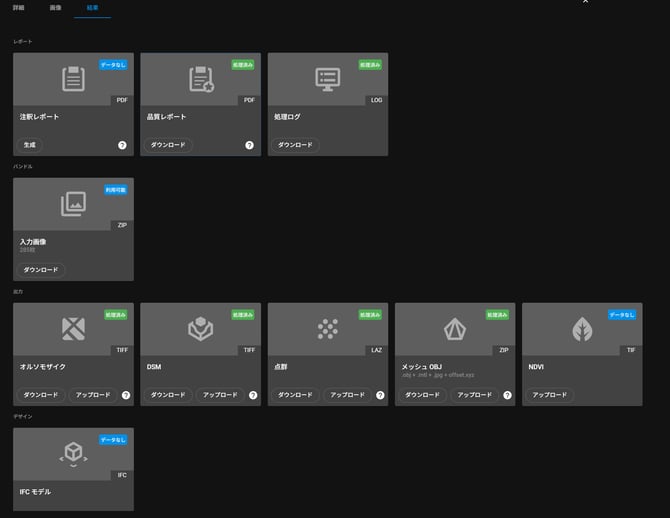The width and height of the screenshot is (670, 518).
Task: Click アップロード on the DSM card
Action: click(x=220, y=395)
